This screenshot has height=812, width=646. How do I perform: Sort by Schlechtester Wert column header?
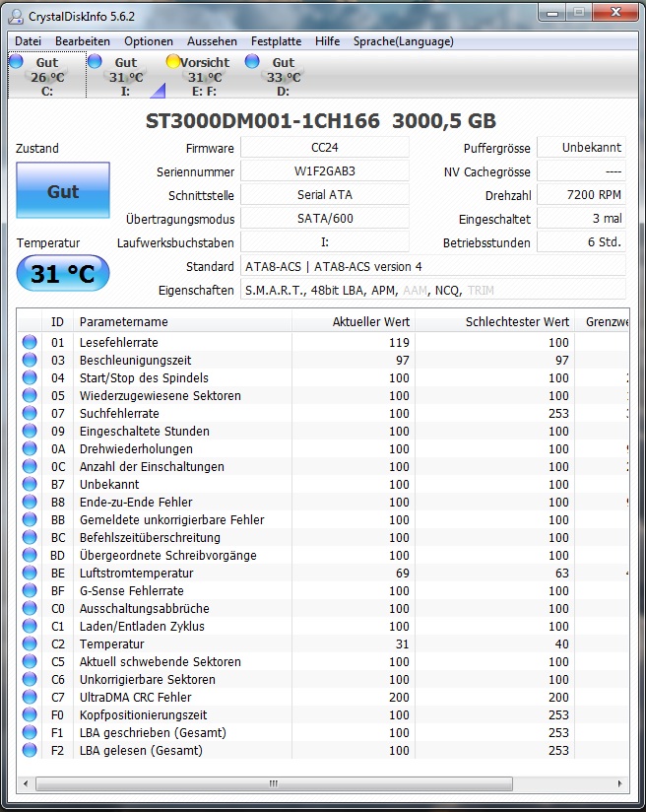tap(495, 321)
